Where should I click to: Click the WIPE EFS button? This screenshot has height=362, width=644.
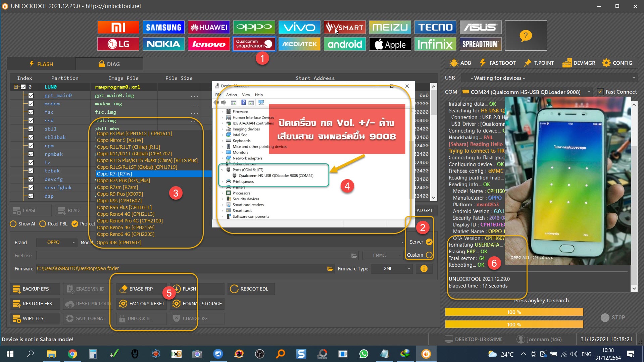click(35, 318)
